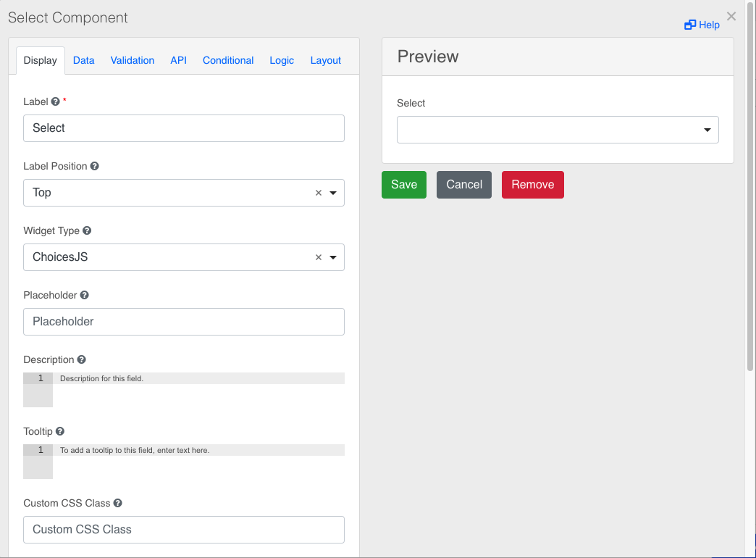
Task: Expand the Widget Type dropdown arrow
Action: [333, 257]
